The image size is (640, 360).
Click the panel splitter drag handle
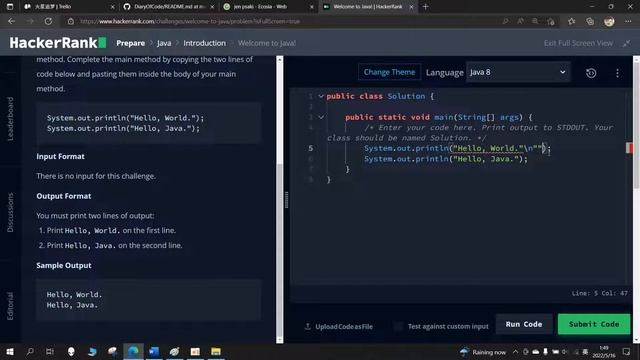point(287,200)
